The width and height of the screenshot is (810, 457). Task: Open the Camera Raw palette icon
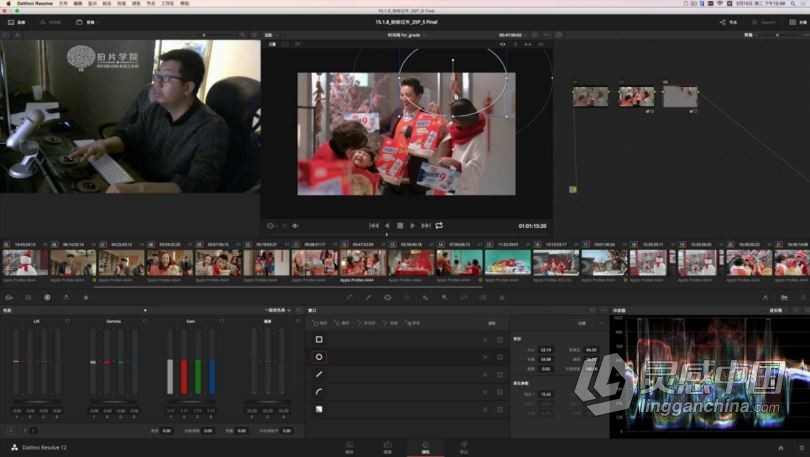pos(9,297)
